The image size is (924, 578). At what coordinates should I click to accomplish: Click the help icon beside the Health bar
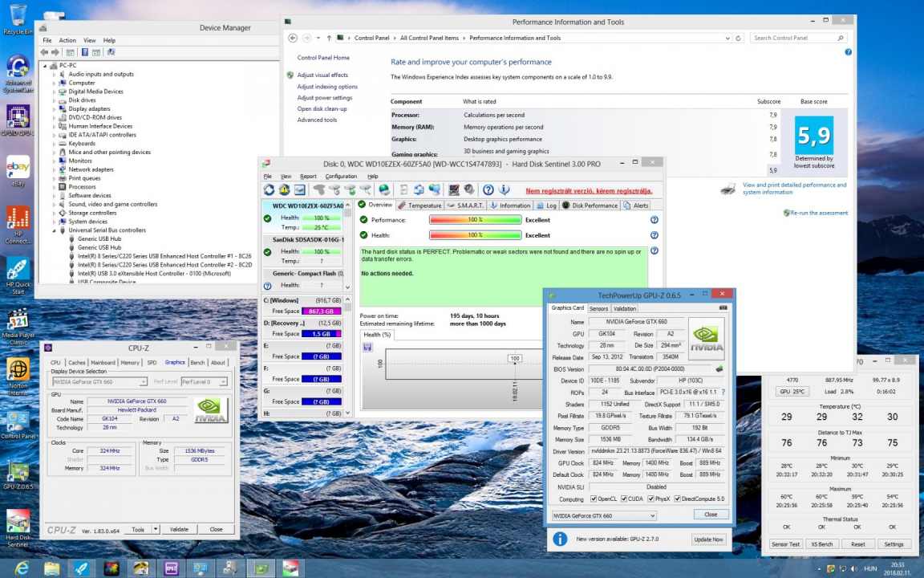click(x=654, y=235)
